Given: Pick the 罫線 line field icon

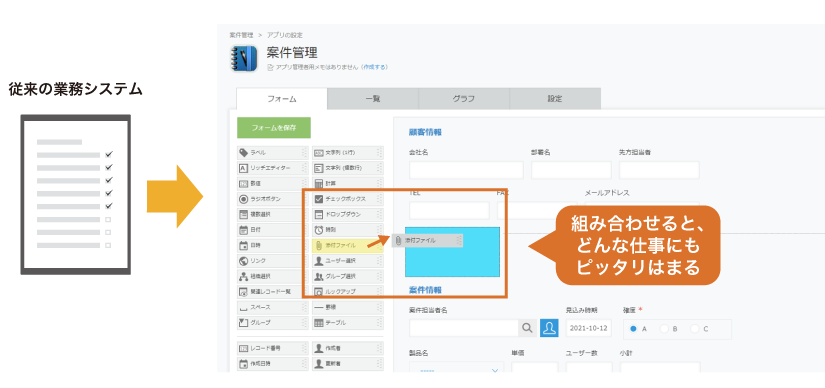Looking at the screenshot, I should coord(318,307).
